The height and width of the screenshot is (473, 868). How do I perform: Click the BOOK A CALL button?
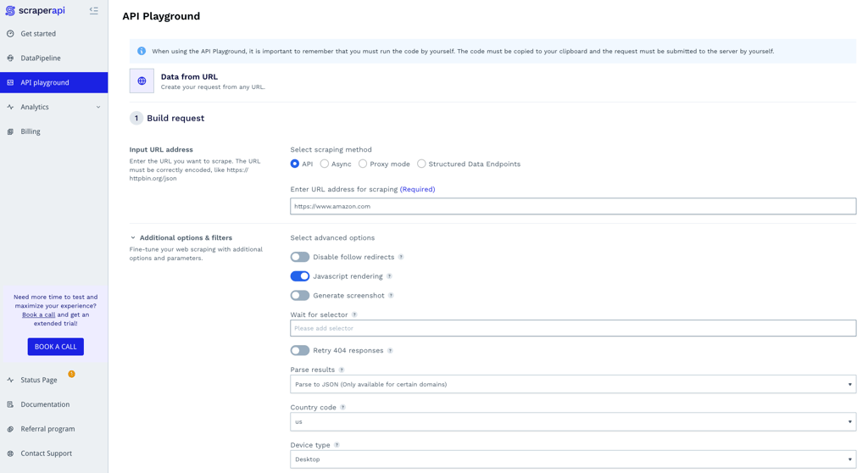coord(55,347)
